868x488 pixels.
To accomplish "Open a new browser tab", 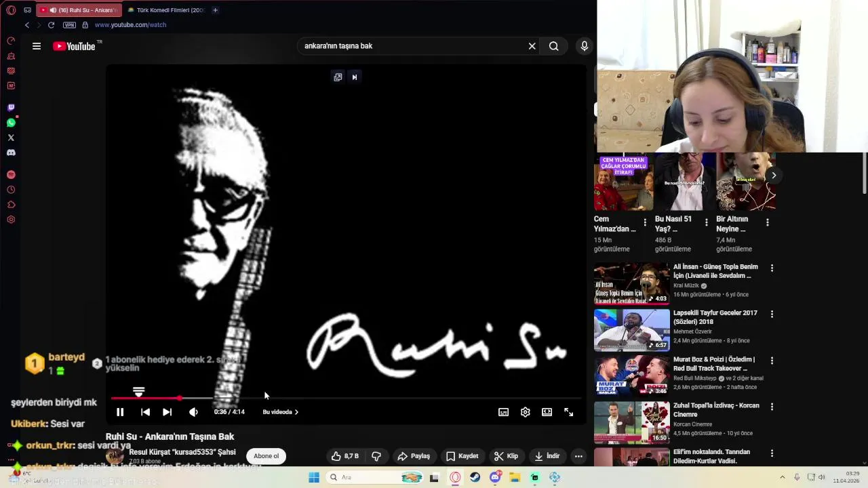I will (x=215, y=10).
